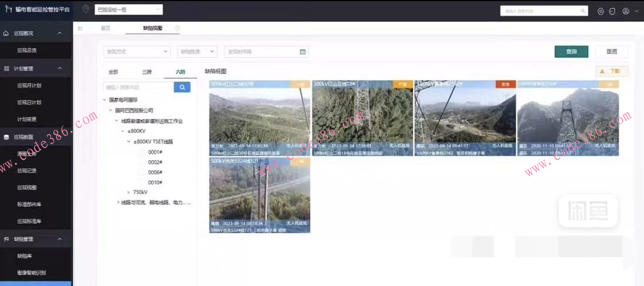Expand the 750kV tree node
The width and height of the screenshot is (644, 286).
coord(128,192)
